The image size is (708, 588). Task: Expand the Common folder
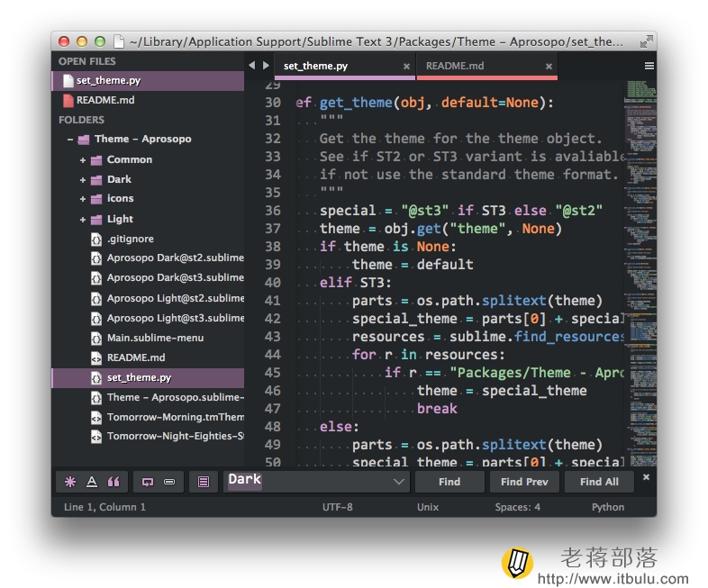(83, 160)
